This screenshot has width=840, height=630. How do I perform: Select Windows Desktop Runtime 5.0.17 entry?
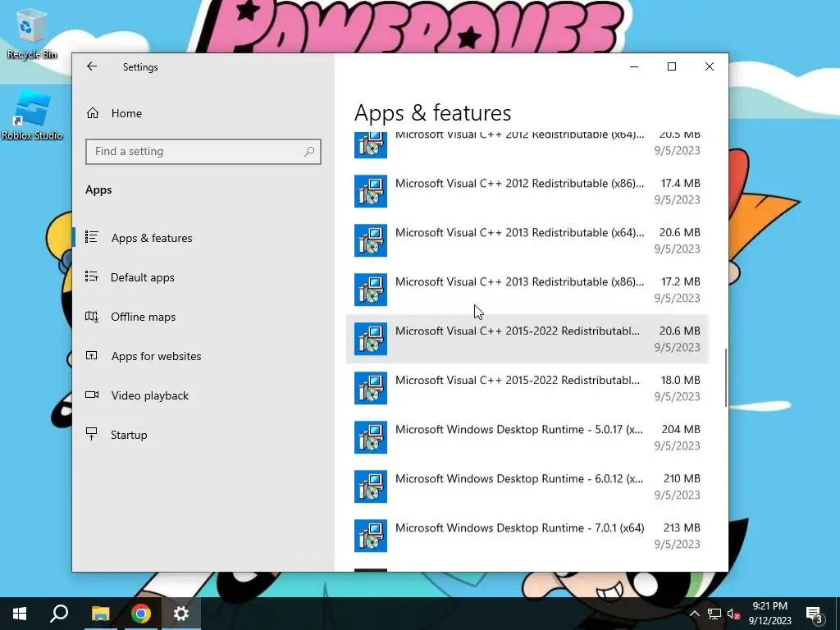[x=527, y=438]
